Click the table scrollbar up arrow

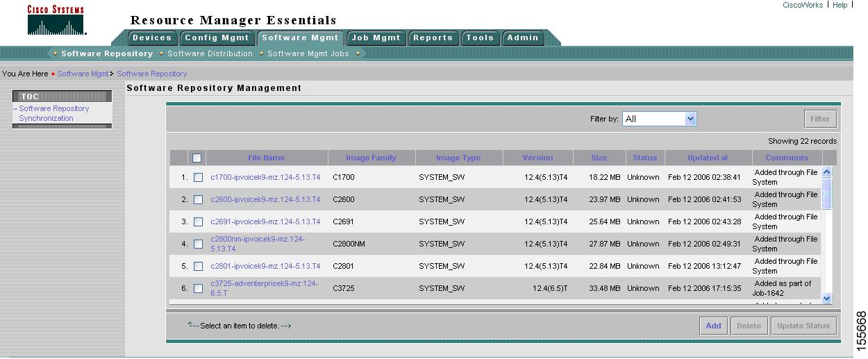(x=826, y=171)
